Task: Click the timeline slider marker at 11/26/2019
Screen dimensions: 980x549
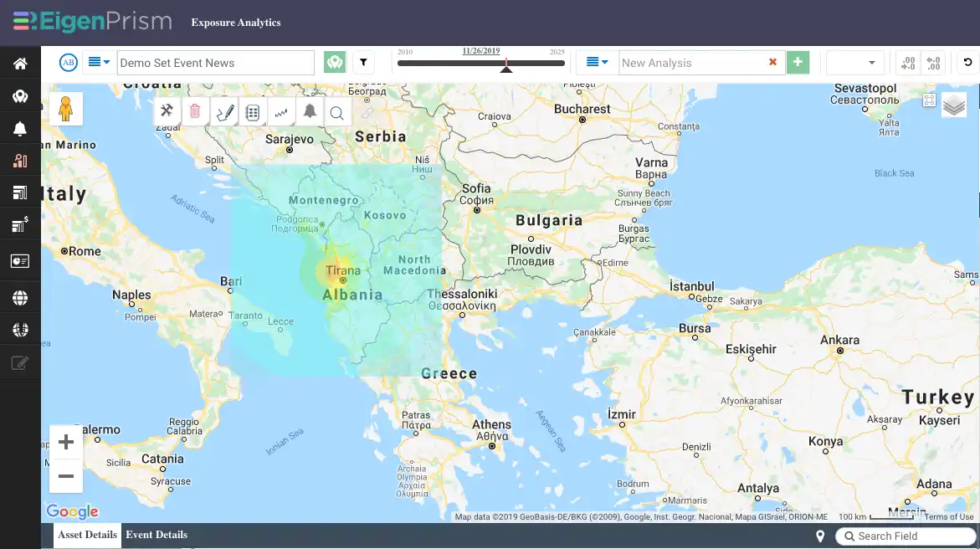Action: [506, 65]
